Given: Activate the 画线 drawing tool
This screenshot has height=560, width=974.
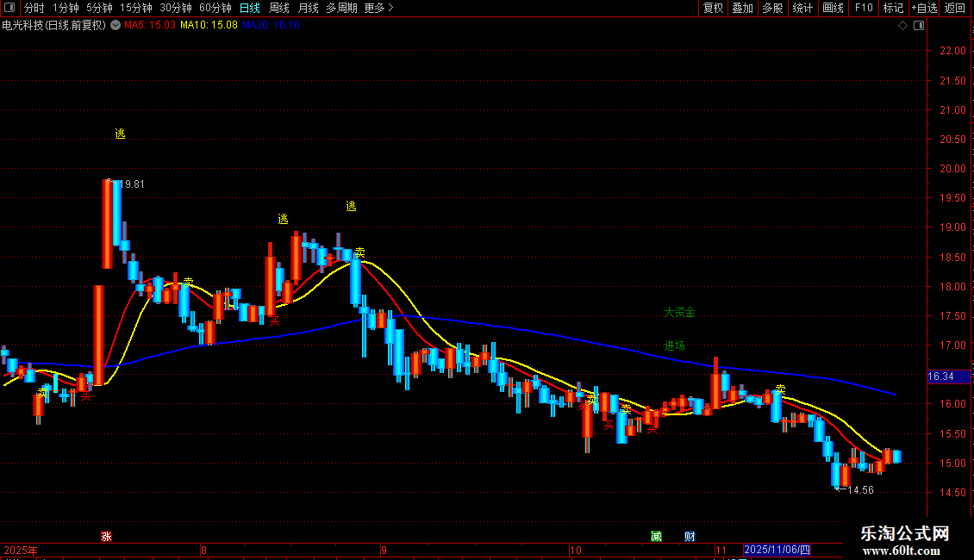Looking at the screenshot, I should point(833,8).
